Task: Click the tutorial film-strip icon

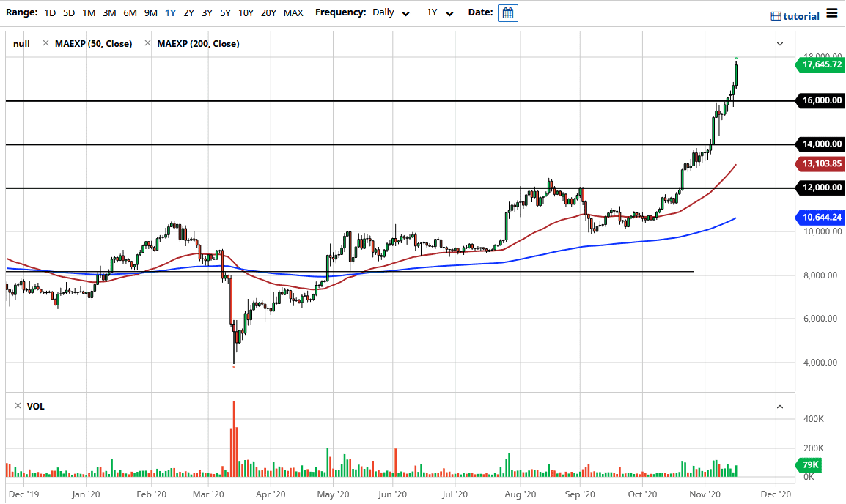Action: click(x=775, y=15)
